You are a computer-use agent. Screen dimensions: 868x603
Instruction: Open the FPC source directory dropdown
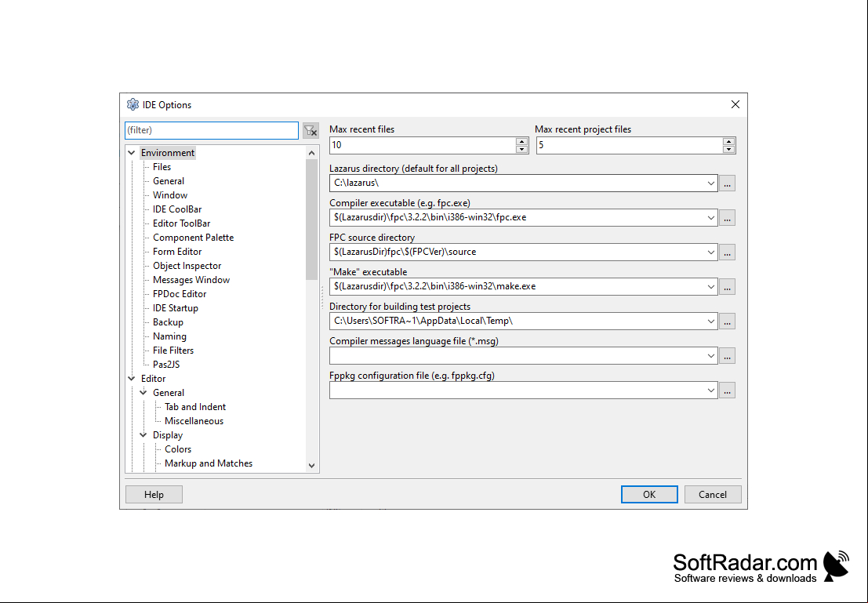point(710,252)
